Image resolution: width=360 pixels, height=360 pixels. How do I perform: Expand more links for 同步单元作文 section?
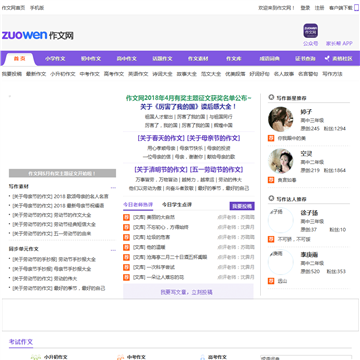[113, 250]
